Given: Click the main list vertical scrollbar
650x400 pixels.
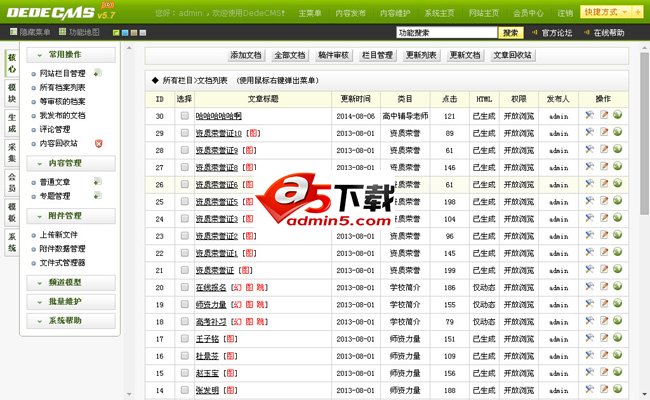Looking at the screenshot, I should point(644,133).
